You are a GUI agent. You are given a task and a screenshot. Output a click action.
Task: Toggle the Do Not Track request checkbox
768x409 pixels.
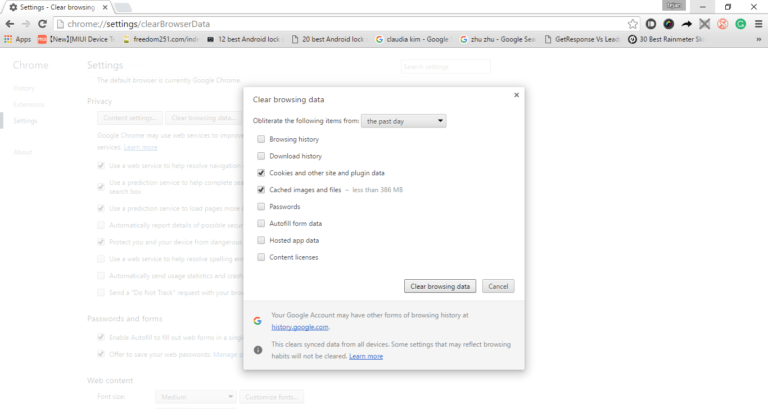point(101,292)
